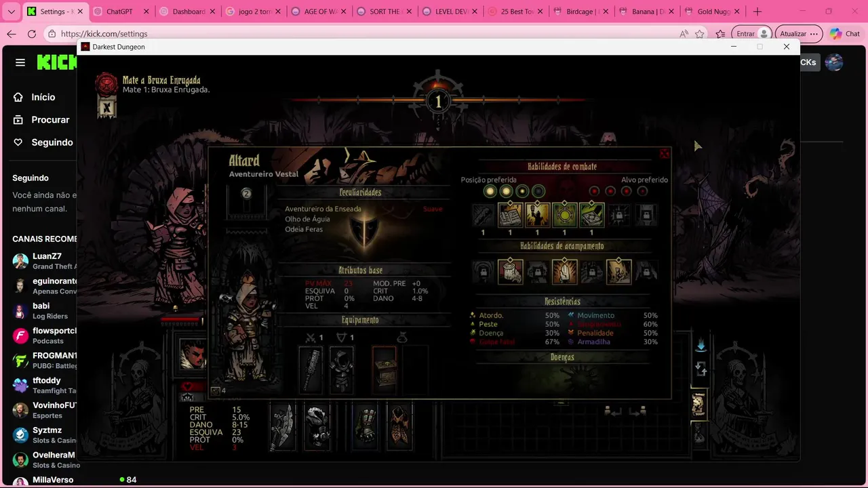This screenshot has width=868, height=488.
Task: Select the bandaged fist camping skill
Action: 510,272
